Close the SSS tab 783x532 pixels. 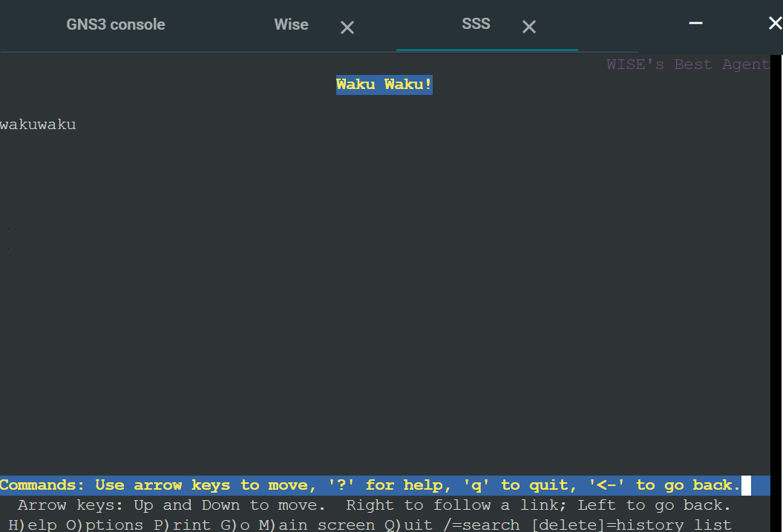click(x=528, y=27)
